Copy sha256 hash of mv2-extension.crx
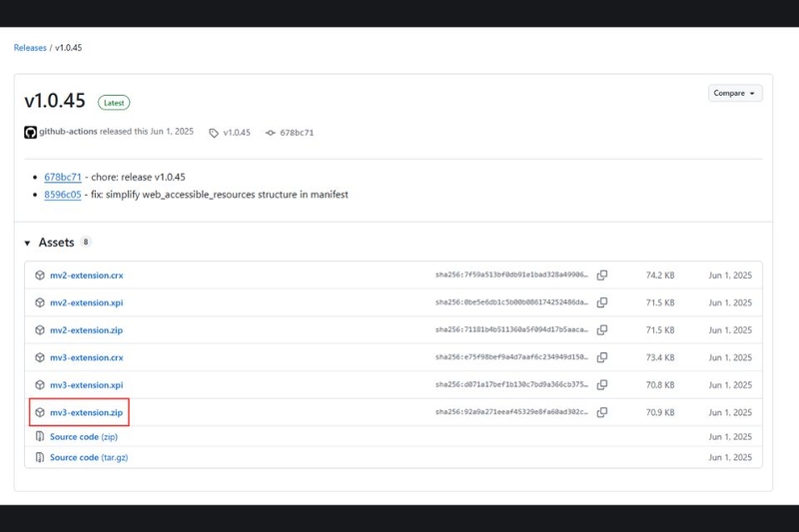Screen dimensions: 799x532 (602, 274)
